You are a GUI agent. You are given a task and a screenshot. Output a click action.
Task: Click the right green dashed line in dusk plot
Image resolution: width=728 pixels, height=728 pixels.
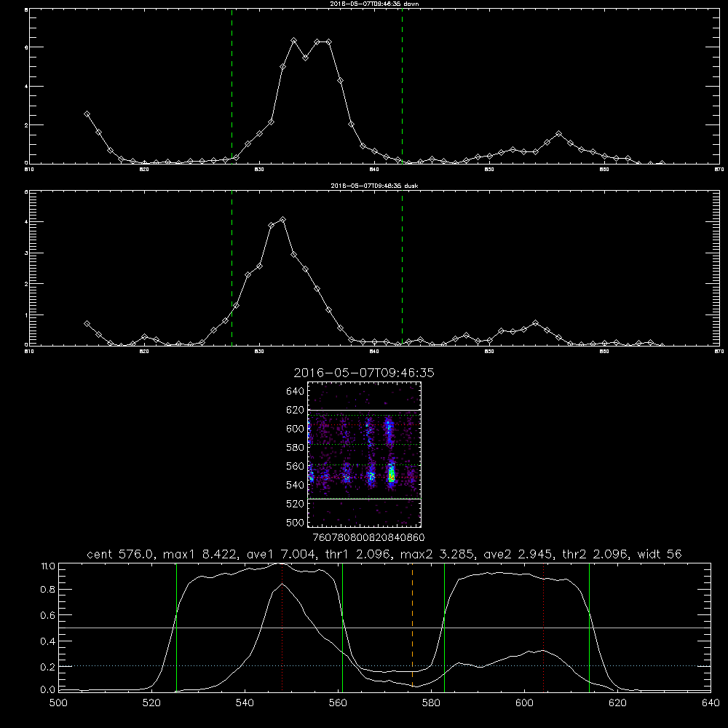tap(402, 268)
